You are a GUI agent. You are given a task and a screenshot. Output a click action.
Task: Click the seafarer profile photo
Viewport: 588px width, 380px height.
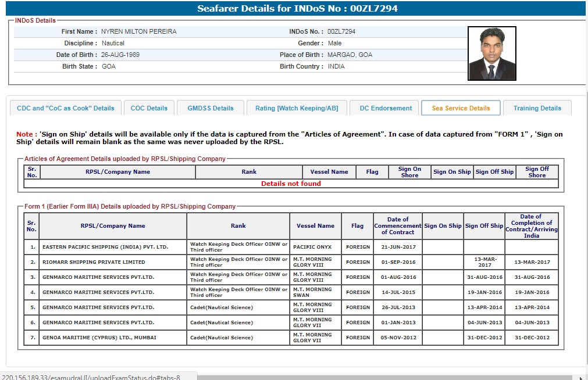[491, 53]
